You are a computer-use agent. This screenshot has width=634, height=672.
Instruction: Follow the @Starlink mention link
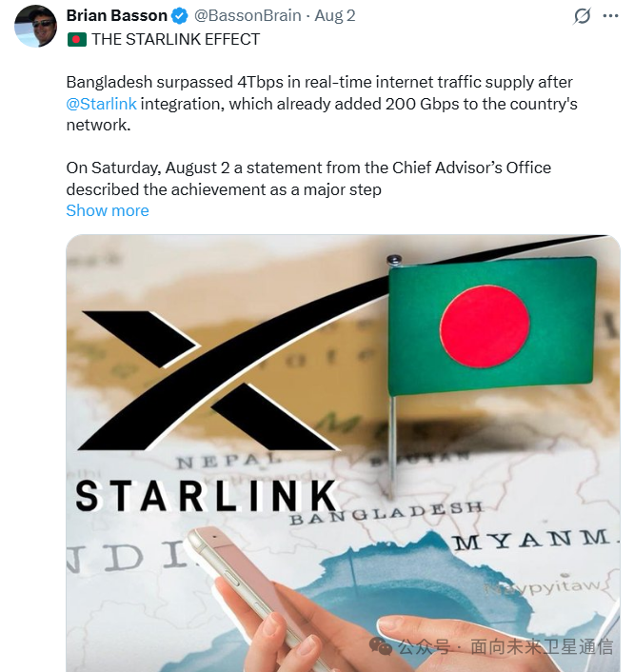102,104
